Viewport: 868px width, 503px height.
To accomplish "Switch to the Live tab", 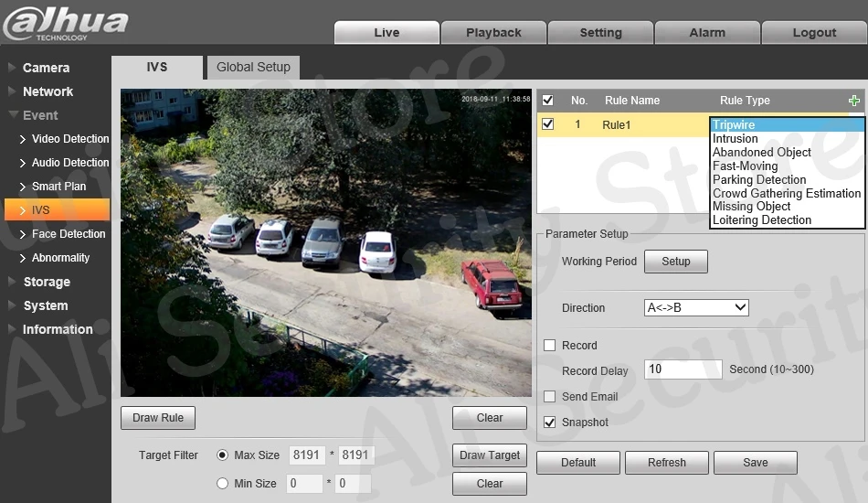I will (x=386, y=33).
